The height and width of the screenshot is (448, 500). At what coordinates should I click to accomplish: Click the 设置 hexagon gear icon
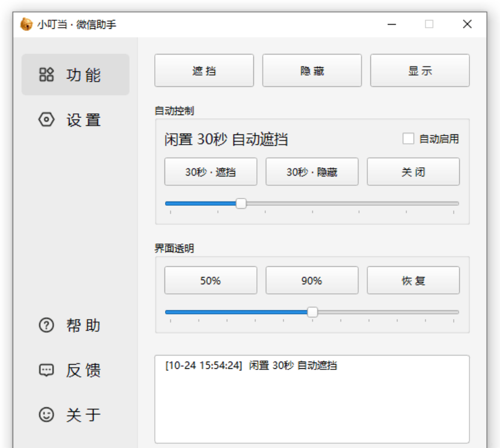46,120
